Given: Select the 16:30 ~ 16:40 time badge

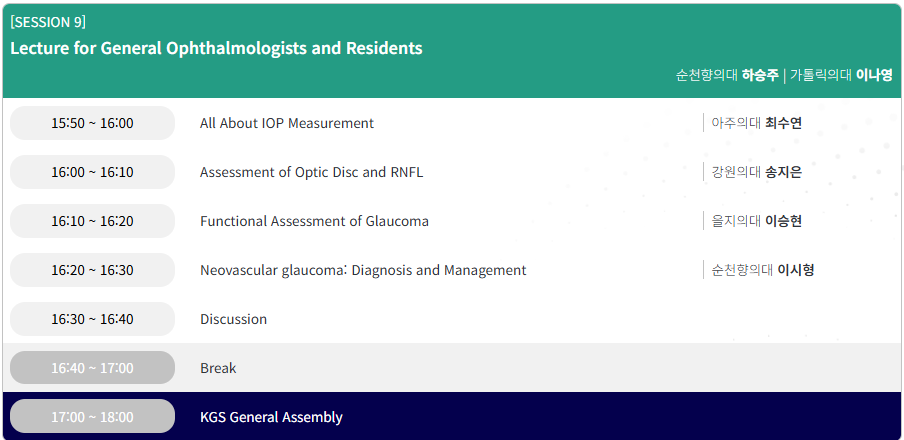Looking at the screenshot, I should click(x=92, y=319).
